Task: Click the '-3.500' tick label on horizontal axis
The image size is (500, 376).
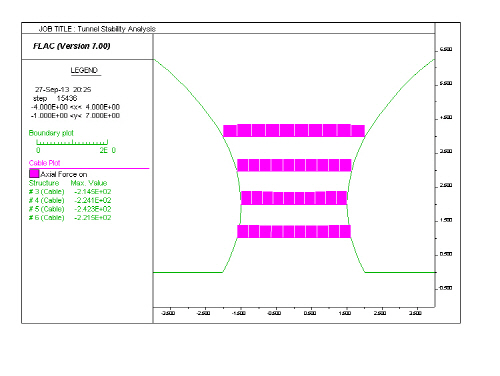Action: (x=168, y=313)
